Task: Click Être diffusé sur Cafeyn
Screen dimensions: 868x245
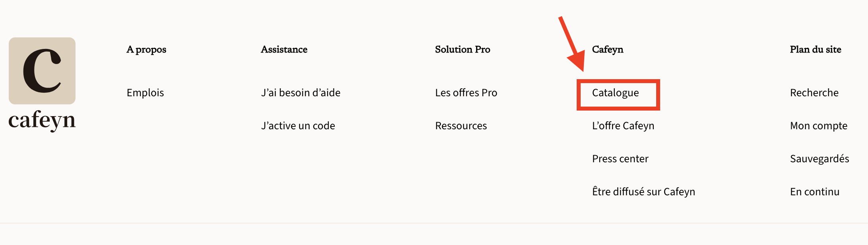Action: coord(643,192)
